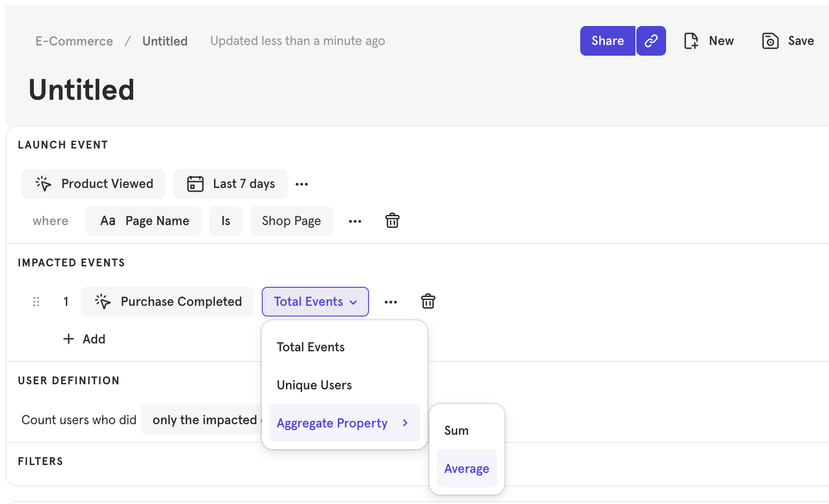Delete Purchase Completed event with trash icon
Image resolution: width=829 pixels, height=504 pixels.
(428, 302)
